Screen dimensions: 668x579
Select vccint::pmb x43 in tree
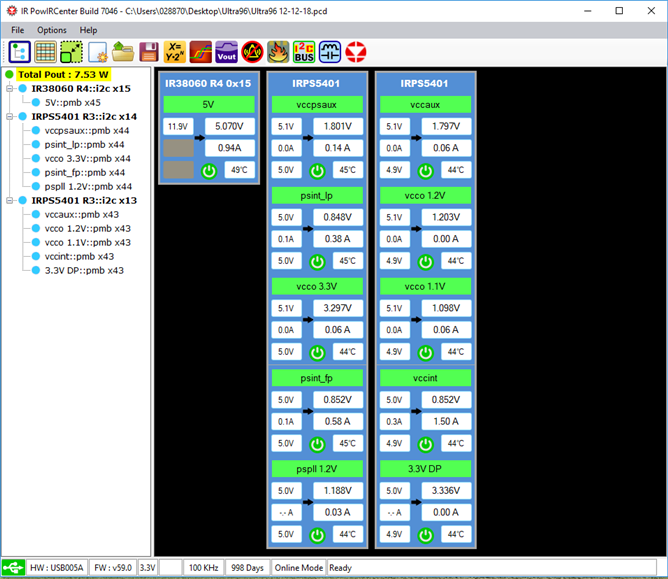pyautogui.click(x=79, y=256)
